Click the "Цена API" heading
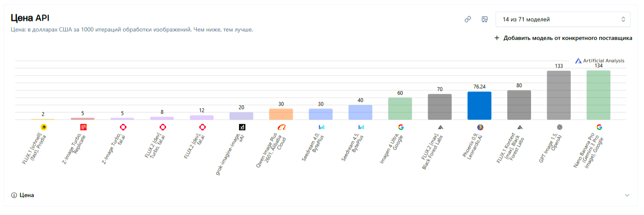This screenshot has height=215, width=644. click(x=30, y=18)
